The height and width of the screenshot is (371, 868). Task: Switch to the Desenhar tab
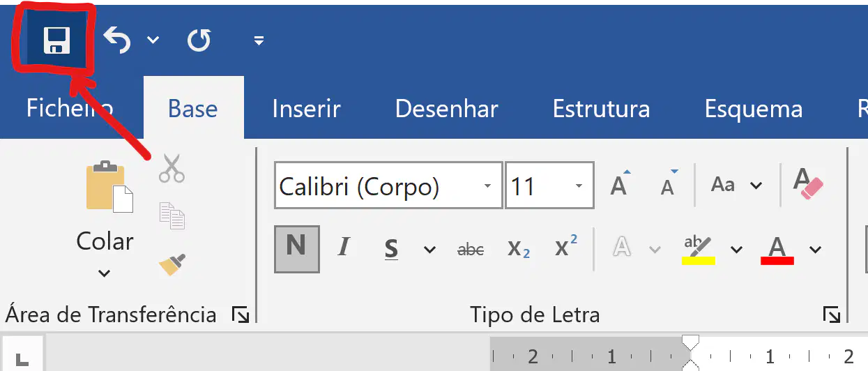[446, 109]
